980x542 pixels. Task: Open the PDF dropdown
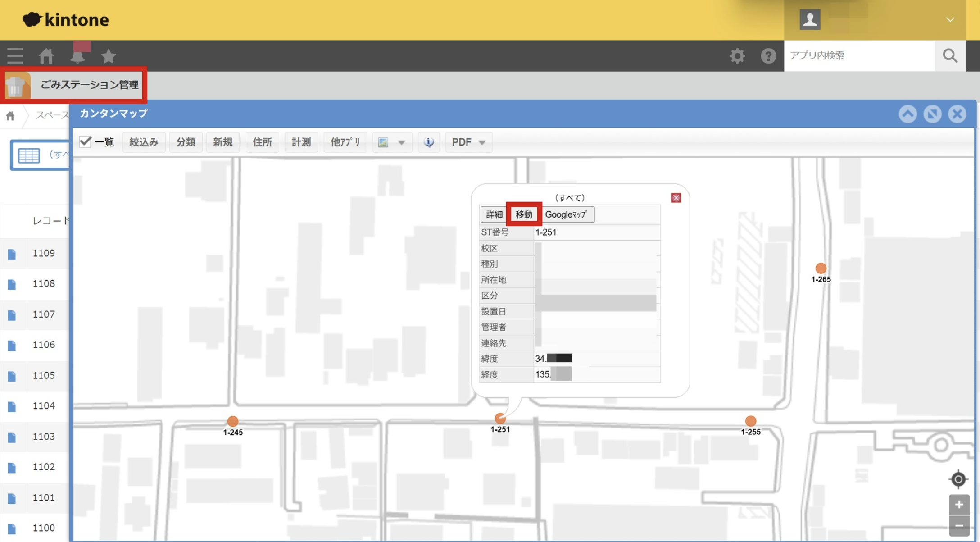468,142
